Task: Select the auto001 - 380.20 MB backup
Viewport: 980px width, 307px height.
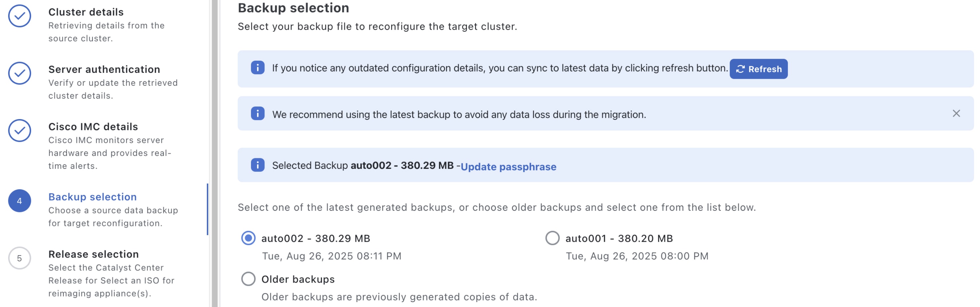Action: pyautogui.click(x=552, y=238)
